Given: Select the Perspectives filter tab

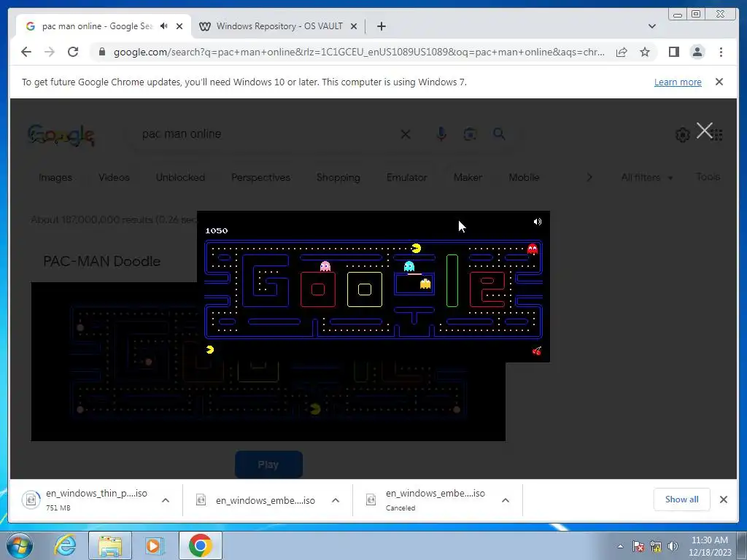Looking at the screenshot, I should tap(260, 177).
